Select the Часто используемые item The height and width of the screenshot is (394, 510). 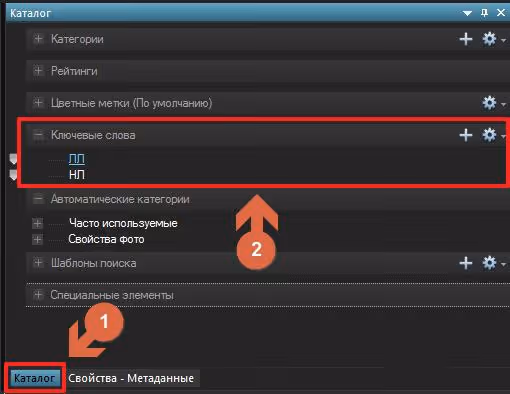(x=123, y=223)
